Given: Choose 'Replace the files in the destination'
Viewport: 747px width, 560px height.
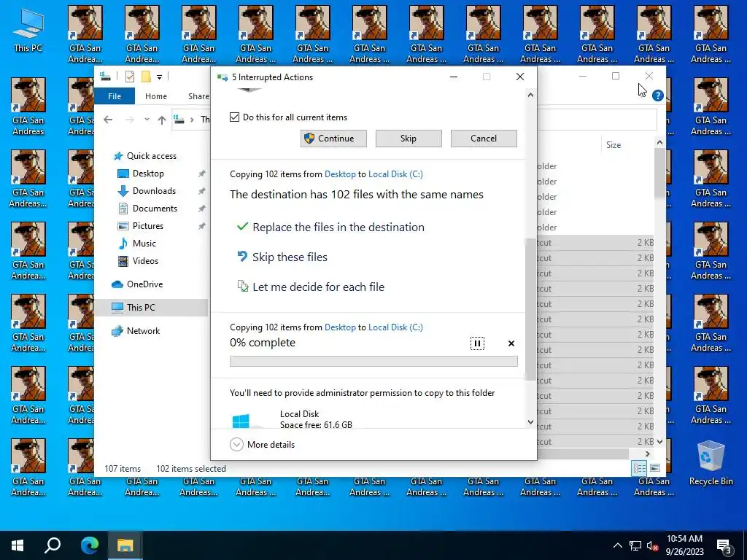Looking at the screenshot, I should [x=338, y=227].
